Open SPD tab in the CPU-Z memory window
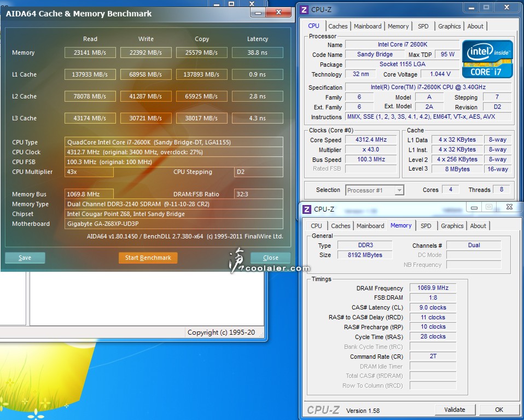The image size is (524, 420). click(426, 226)
